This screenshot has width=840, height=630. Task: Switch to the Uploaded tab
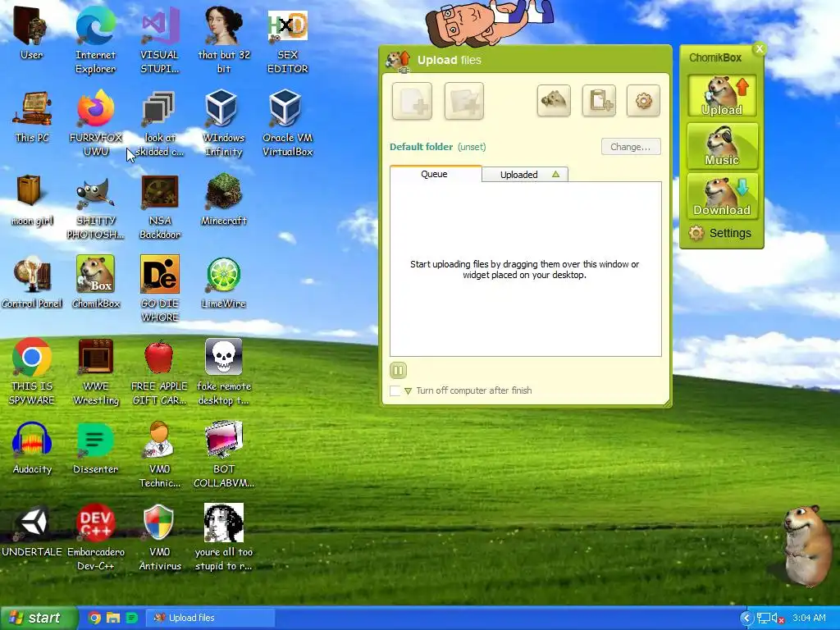pos(524,175)
